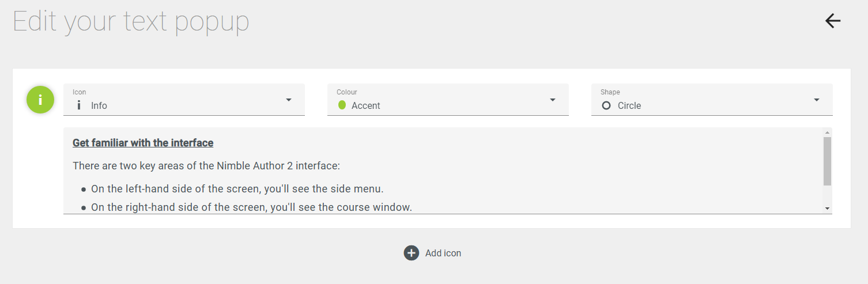Click the Add icon button
Screen dimensions: 868x284
pyautogui.click(x=432, y=253)
